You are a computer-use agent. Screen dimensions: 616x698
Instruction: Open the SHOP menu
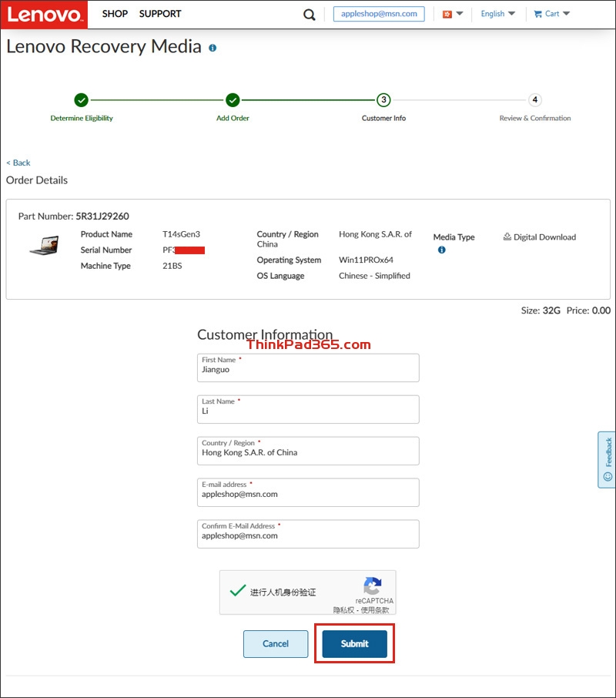click(115, 14)
